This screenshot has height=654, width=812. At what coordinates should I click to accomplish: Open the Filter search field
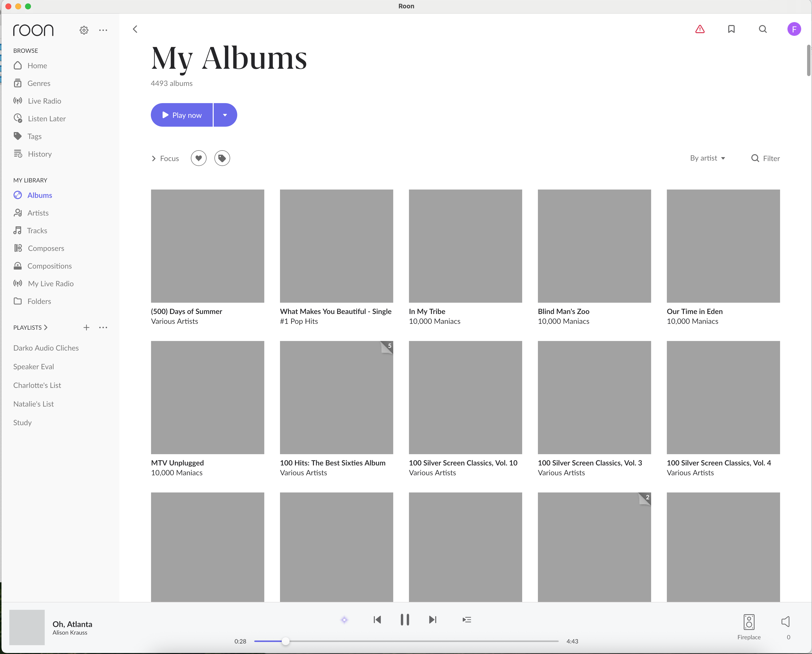[766, 158]
